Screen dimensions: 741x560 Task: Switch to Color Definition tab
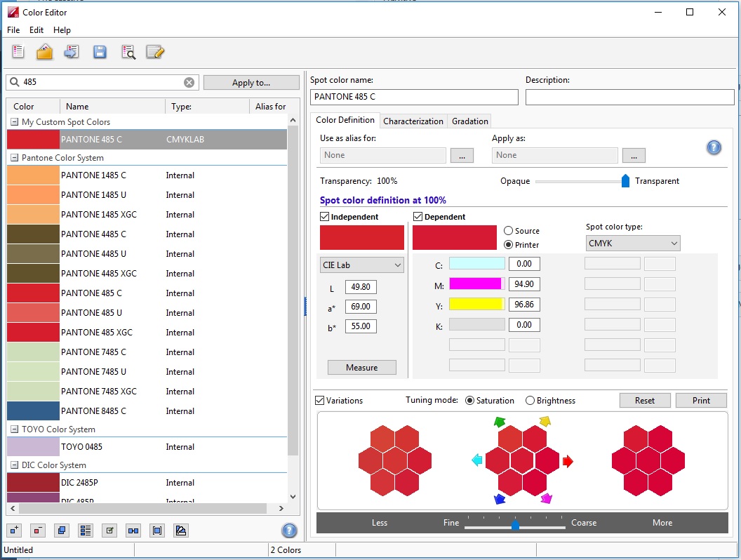pyautogui.click(x=345, y=120)
